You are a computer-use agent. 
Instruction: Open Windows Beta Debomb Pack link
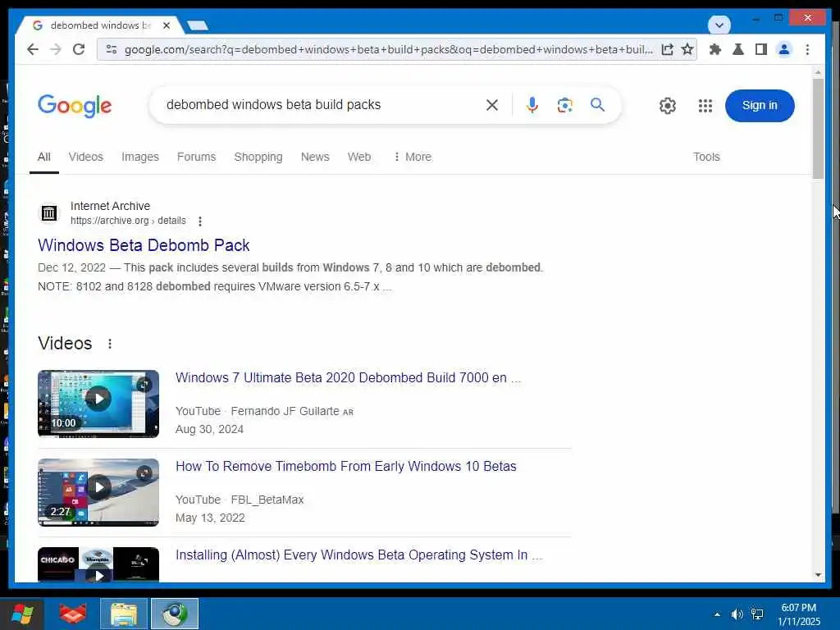[144, 245]
